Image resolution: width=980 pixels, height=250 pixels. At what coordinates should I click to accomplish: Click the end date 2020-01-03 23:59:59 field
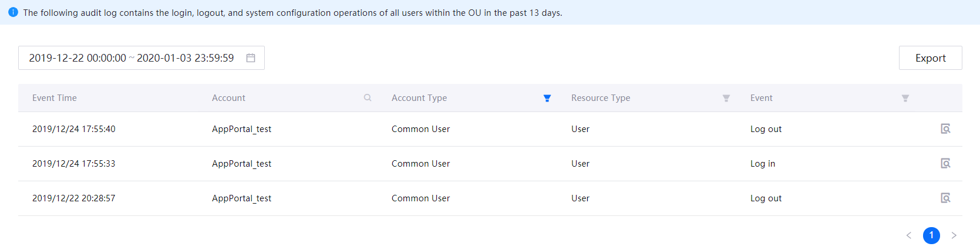click(x=185, y=58)
